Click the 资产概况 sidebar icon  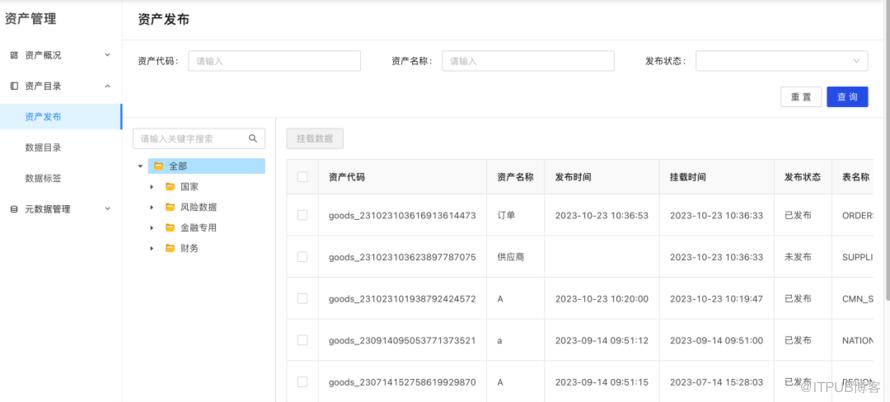14,54
